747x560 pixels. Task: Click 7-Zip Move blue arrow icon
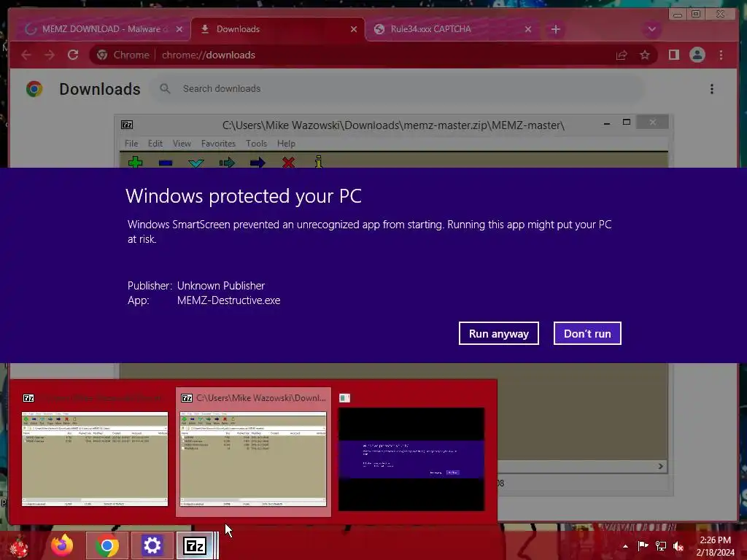[258, 163]
